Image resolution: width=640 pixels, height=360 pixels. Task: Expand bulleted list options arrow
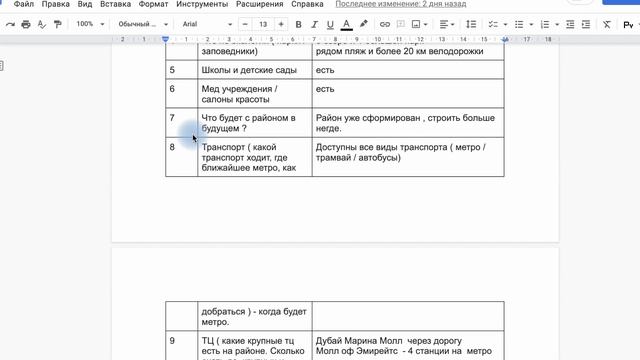(531, 24)
